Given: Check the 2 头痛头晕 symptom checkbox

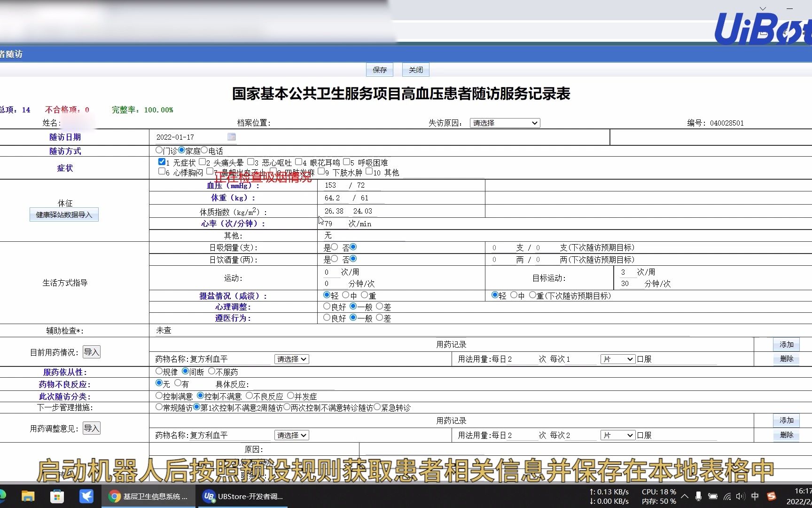Looking at the screenshot, I should [202, 162].
